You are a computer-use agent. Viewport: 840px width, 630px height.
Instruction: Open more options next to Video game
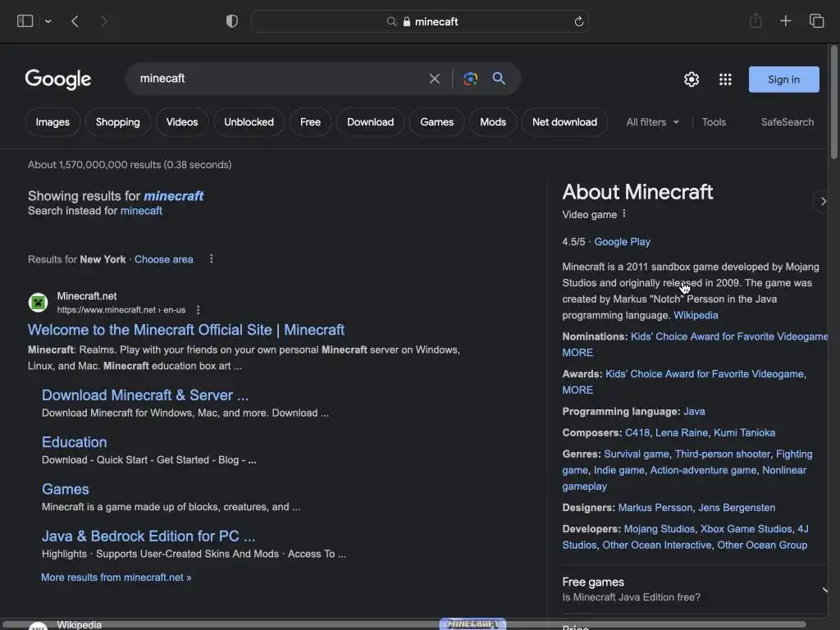click(x=624, y=214)
